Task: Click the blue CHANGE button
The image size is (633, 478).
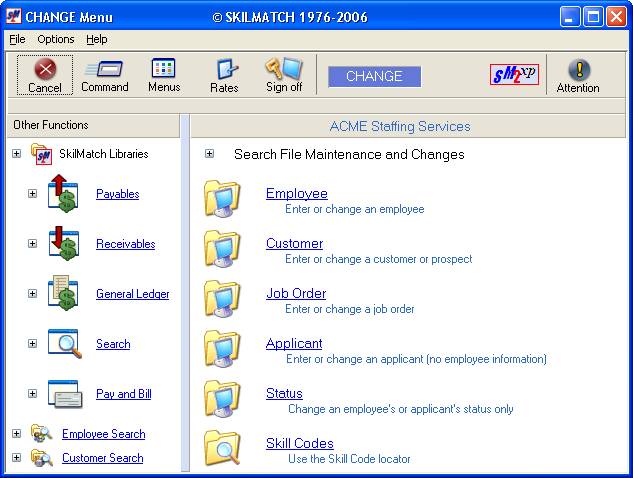Action: pos(374,76)
